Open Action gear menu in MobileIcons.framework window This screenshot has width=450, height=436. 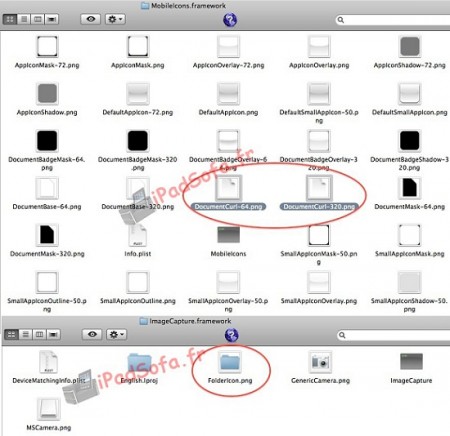point(115,19)
